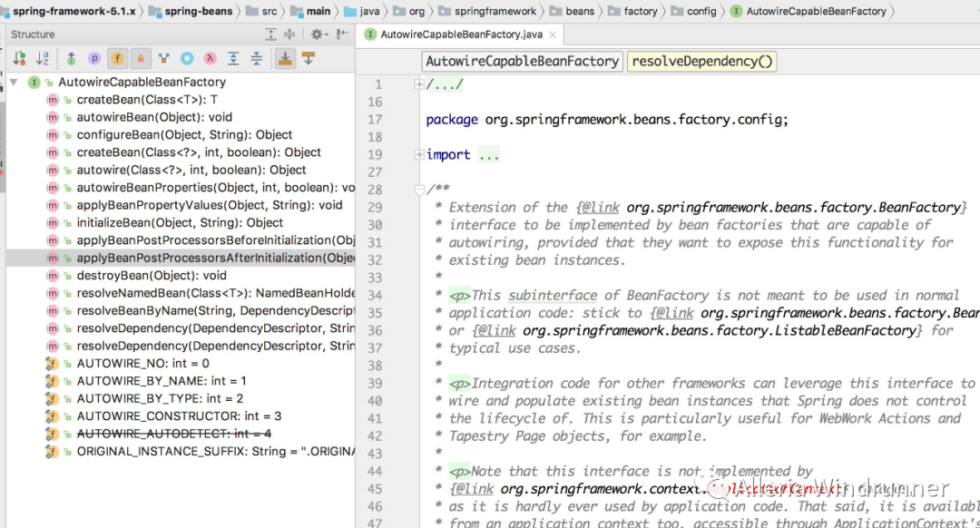980x528 pixels.
Task: Select the AutowireCapableBeanFactory.java editor tab
Action: coord(461,34)
